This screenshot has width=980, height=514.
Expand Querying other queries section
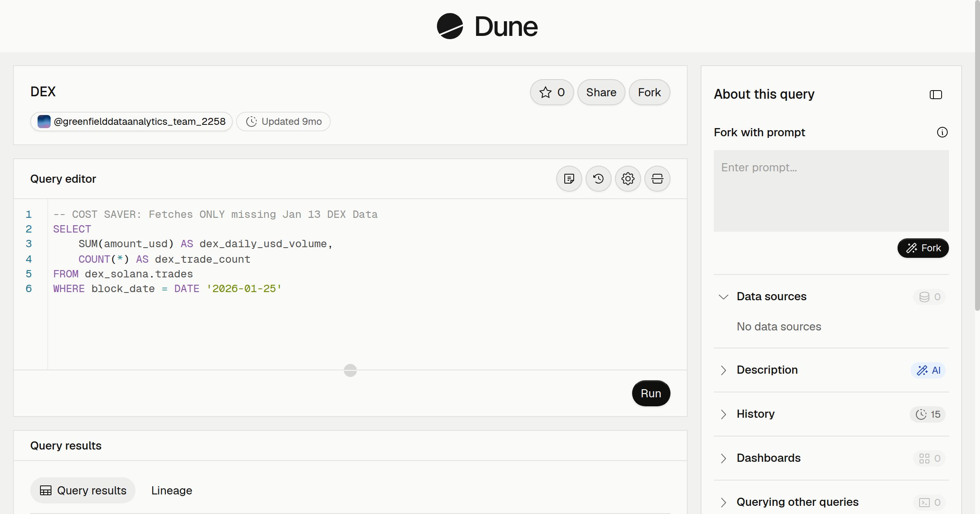[723, 502]
